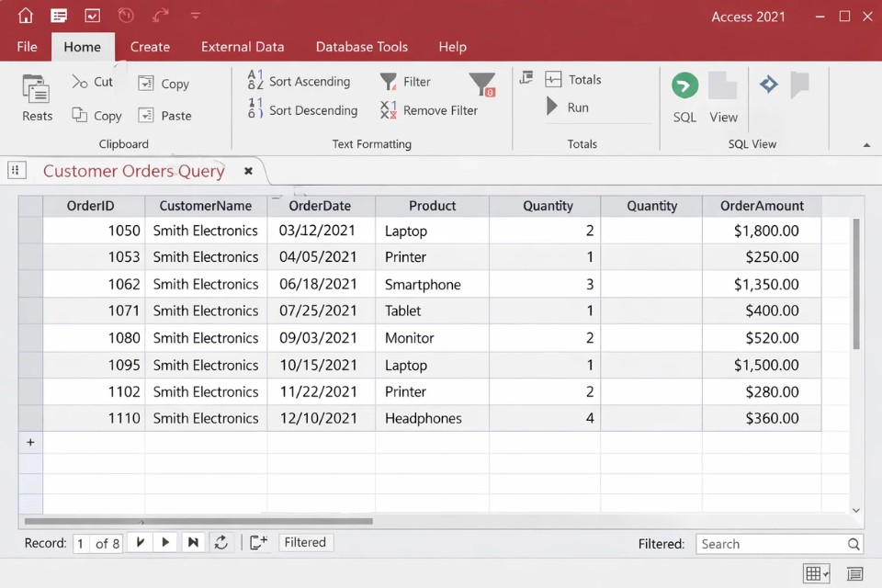
Task: Click the vertical scrollbar in the datasheet
Action: tap(856, 285)
